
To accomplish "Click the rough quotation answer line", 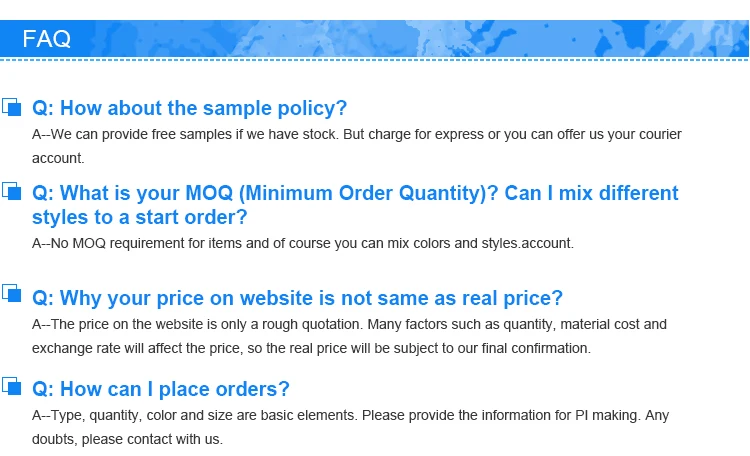I will click(x=349, y=324).
